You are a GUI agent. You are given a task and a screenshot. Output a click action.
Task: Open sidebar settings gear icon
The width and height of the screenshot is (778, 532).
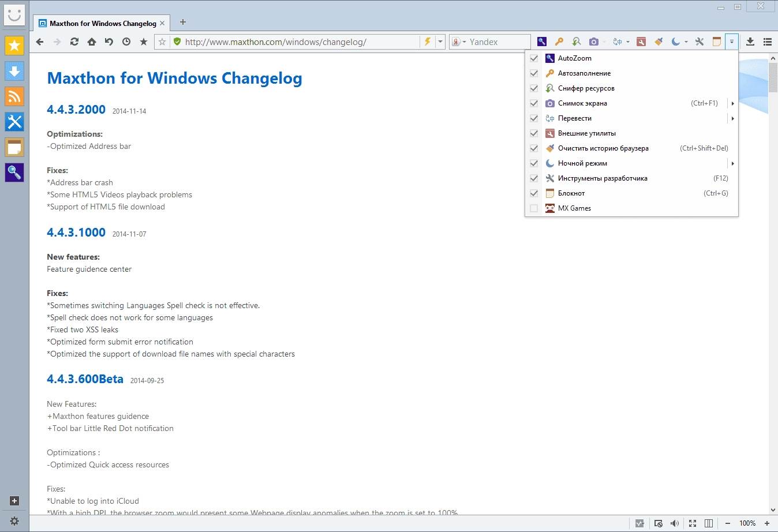[x=15, y=521]
